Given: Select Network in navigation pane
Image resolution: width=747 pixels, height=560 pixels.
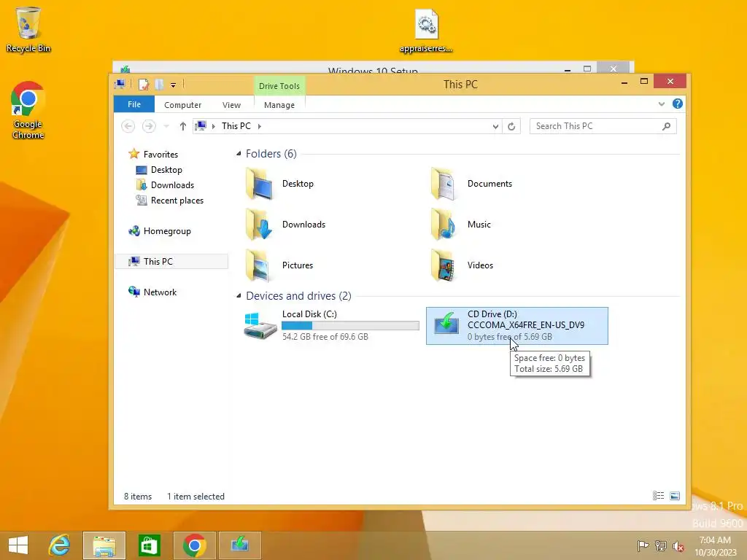Looking at the screenshot, I should click(x=160, y=292).
